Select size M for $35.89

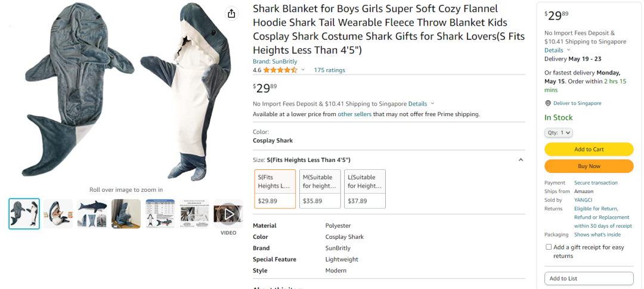pyautogui.click(x=320, y=189)
